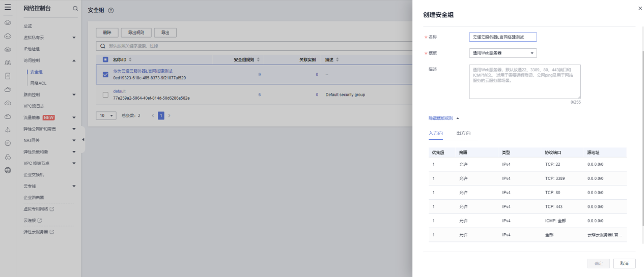Image resolution: width=644 pixels, height=277 pixels.
Task: Switch to the 入方向 tab
Action: 436,133
